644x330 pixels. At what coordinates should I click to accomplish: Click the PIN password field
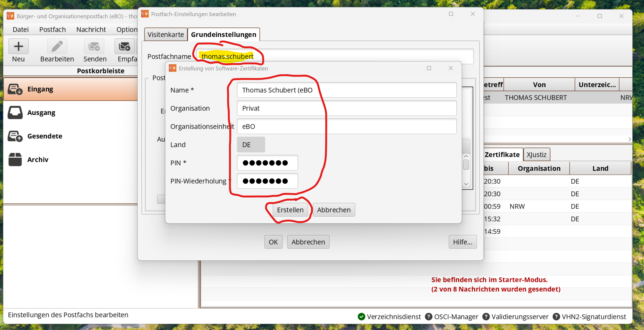267,163
